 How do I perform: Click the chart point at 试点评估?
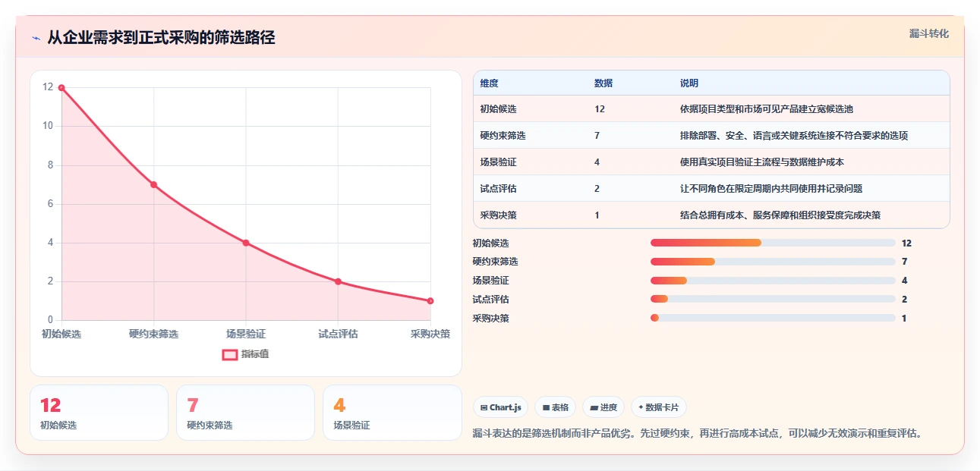coord(338,281)
